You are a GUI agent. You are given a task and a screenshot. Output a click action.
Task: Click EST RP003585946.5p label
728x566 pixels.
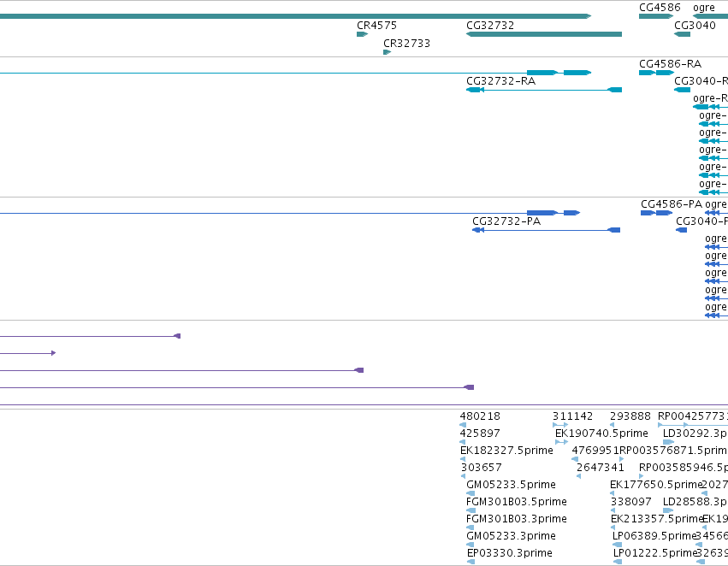683,468
